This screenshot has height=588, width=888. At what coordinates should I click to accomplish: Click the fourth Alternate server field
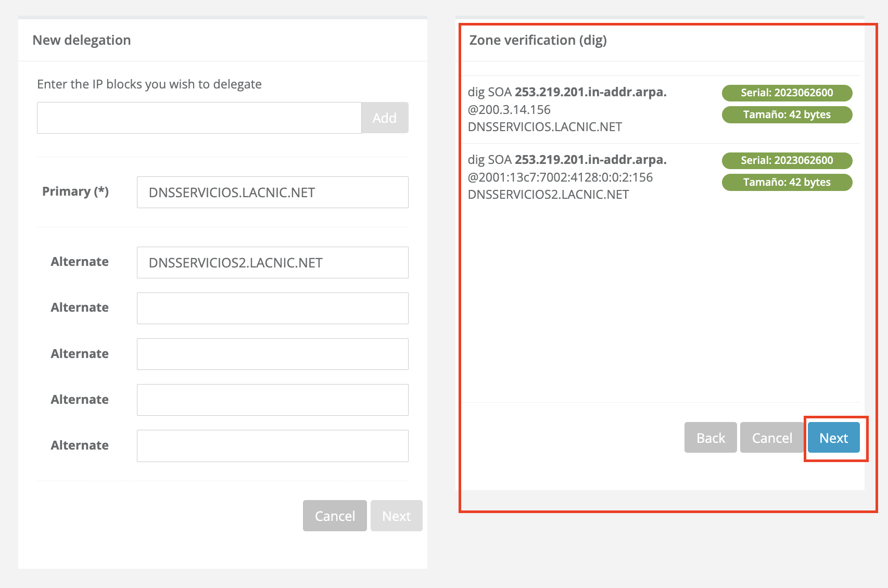tap(272, 400)
